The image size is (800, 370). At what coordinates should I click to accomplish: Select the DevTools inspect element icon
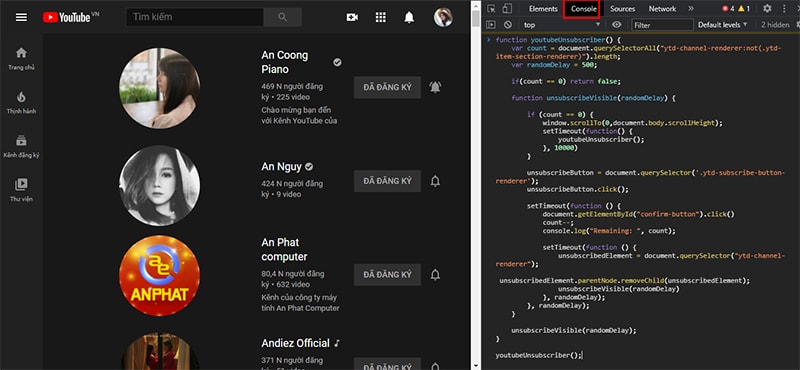[491, 9]
